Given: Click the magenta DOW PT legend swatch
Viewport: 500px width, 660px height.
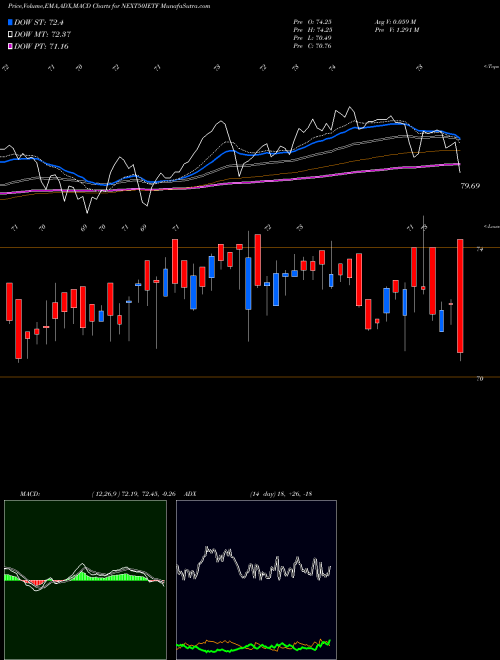Looking at the screenshot, I should [x=10, y=46].
